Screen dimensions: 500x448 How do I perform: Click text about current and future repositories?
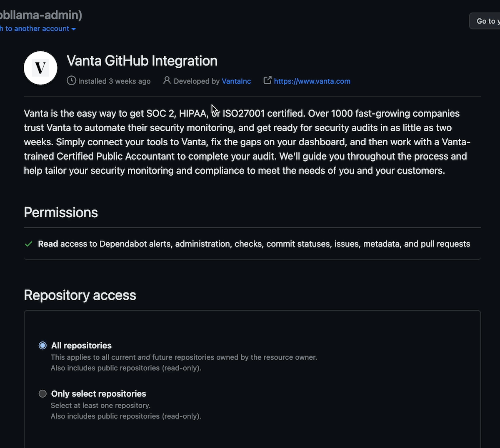(184, 357)
